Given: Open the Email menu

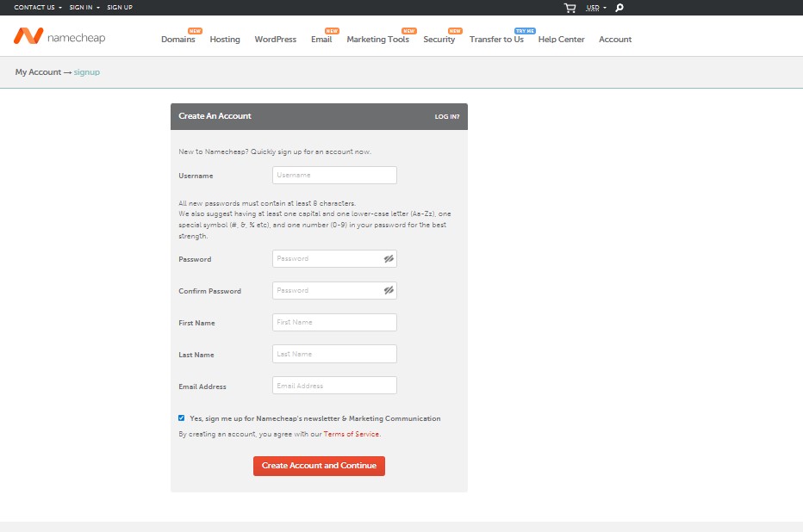Looking at the screenshot, I should 321,40.
